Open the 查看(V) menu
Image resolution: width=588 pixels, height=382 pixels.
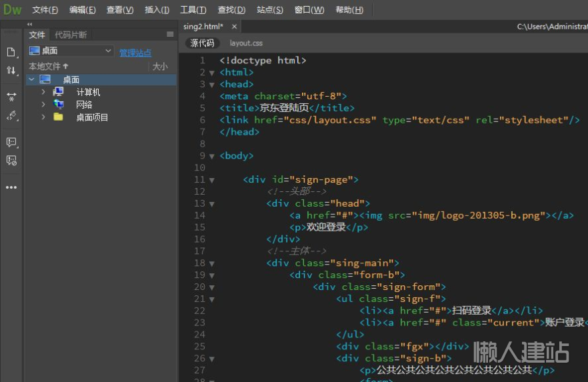coord(120,10)
